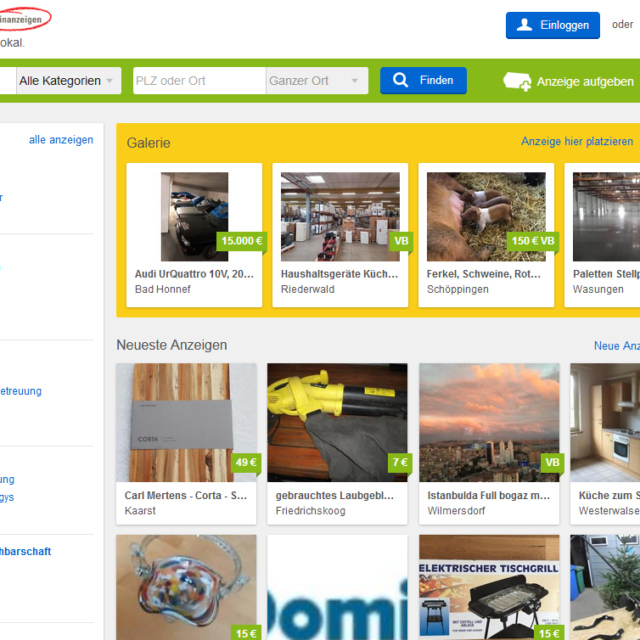Click Anzeige aufgeben link text

point(585,82)
